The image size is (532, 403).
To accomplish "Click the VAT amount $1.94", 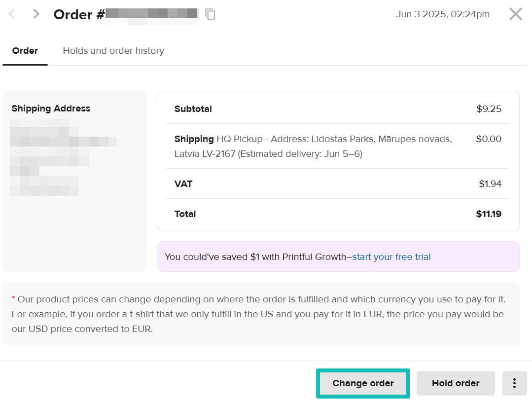I will pyautogui.click(x=490, y=184).
